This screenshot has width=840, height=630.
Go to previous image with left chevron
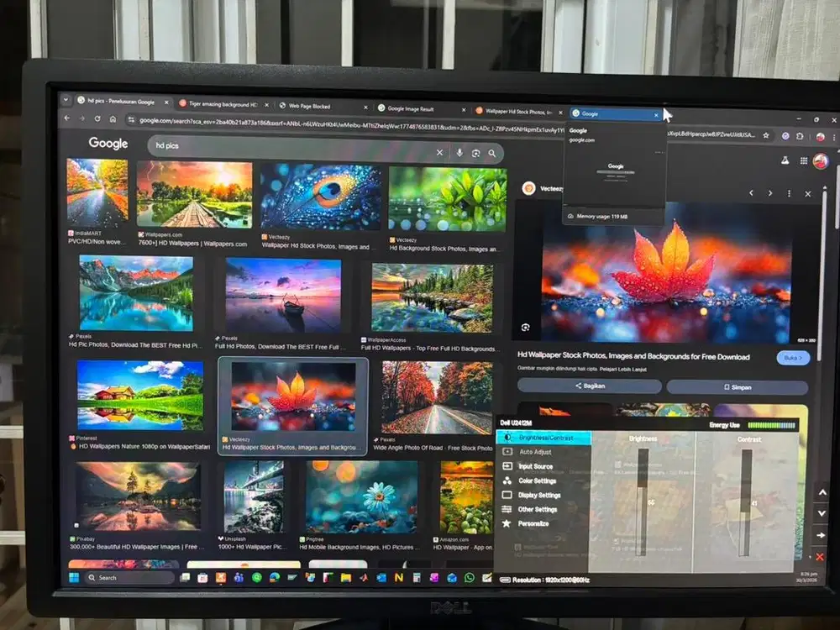pyautogui.click(x=752, y=193)
